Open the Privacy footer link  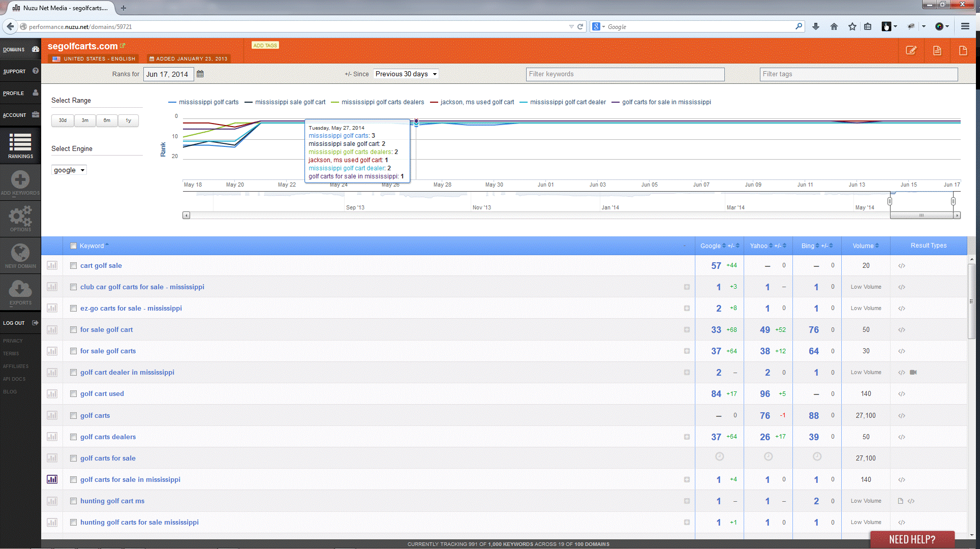click(x=13, y=341)
